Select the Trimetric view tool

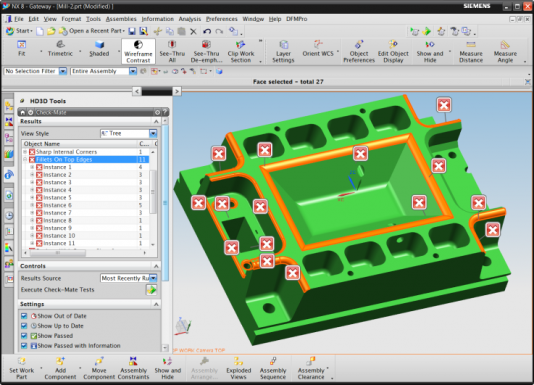coord(60,48)
